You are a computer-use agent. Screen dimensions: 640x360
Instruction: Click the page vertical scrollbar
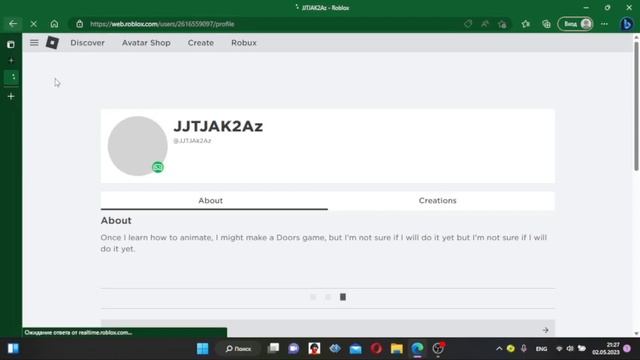pos(636,106)
